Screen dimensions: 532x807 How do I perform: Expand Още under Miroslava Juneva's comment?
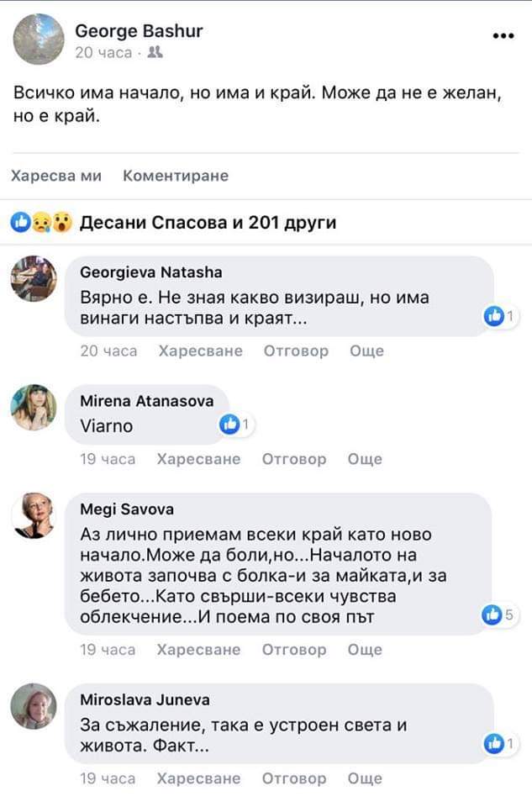click(x=365, y=778)
